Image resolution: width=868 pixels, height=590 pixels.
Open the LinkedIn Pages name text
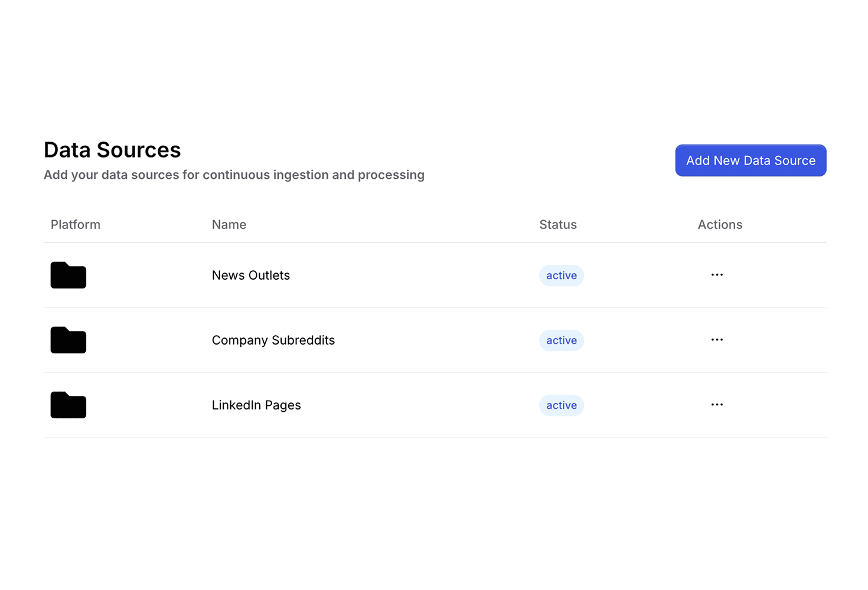256,405
